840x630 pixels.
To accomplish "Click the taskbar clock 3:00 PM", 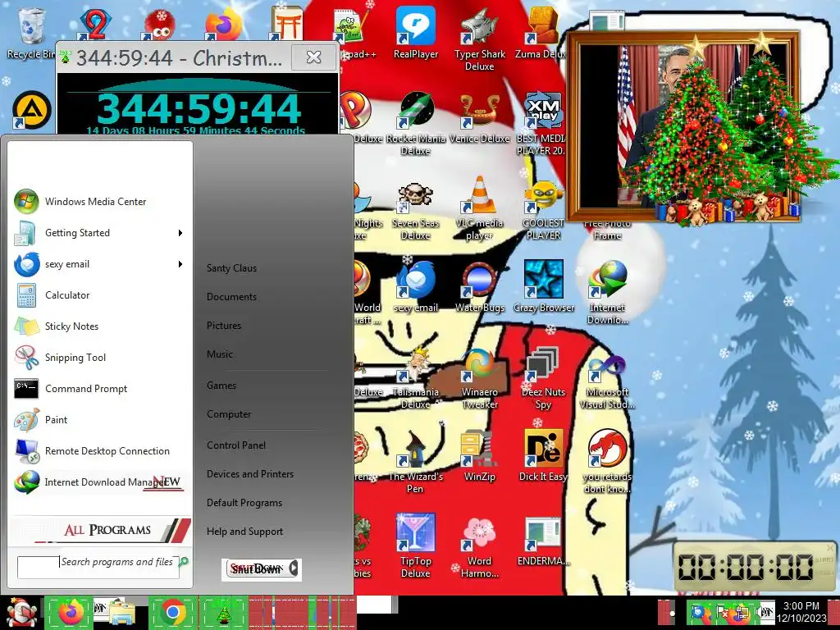I will tap(801, 612).
